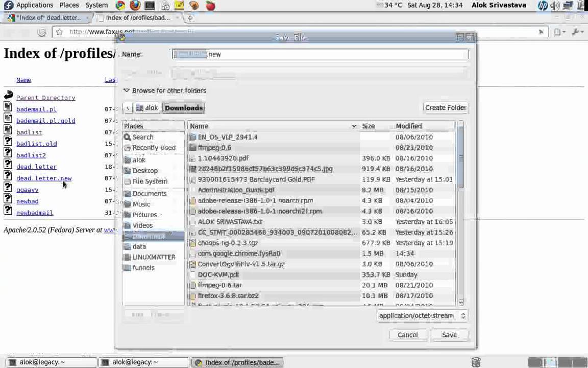The height and width of the screenshot is (368, 588).
Task: Click the network monitor tray icon
Action: [x=568, y=5]
